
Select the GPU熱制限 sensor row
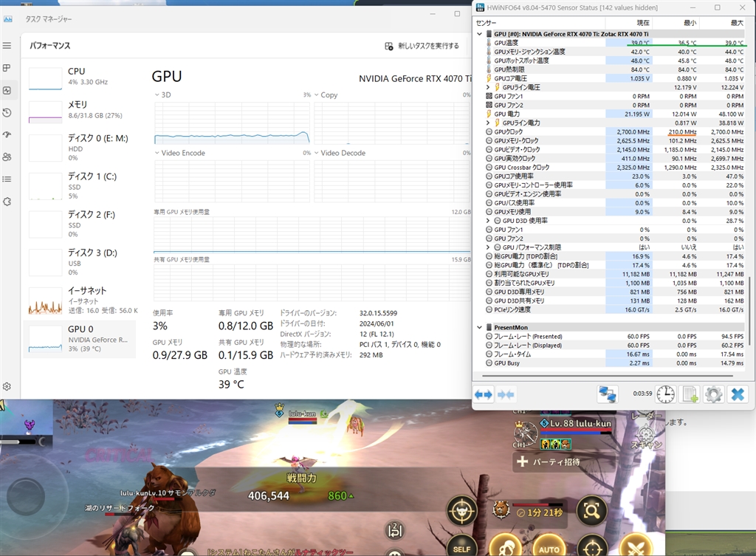(x=610, y=69)
